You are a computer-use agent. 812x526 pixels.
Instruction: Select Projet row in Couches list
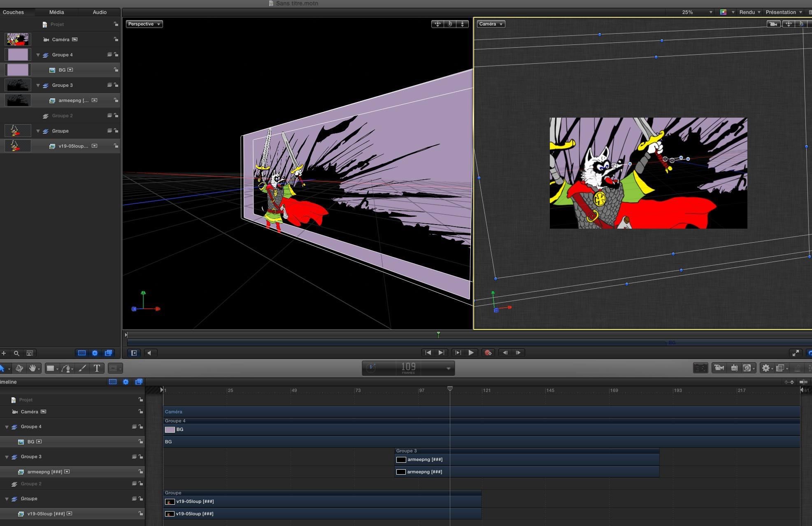click(x=60, y=24)
